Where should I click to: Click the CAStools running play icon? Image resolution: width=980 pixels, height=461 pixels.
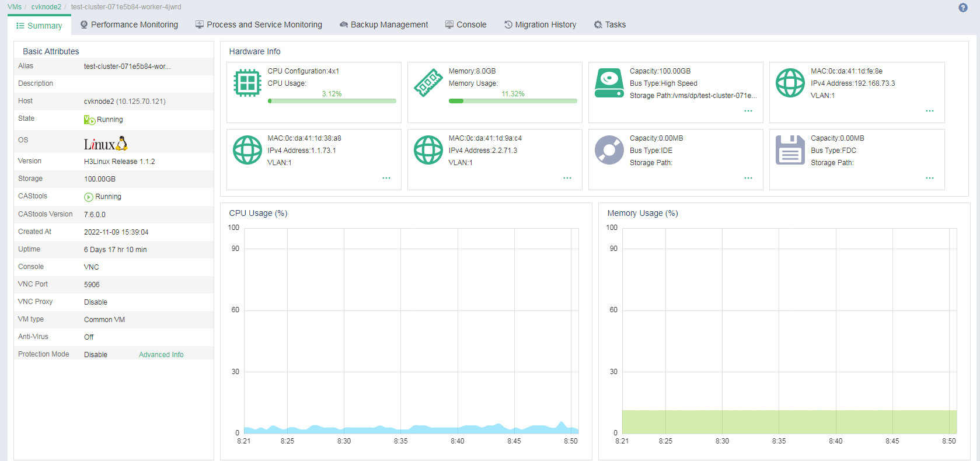(89, 197)
